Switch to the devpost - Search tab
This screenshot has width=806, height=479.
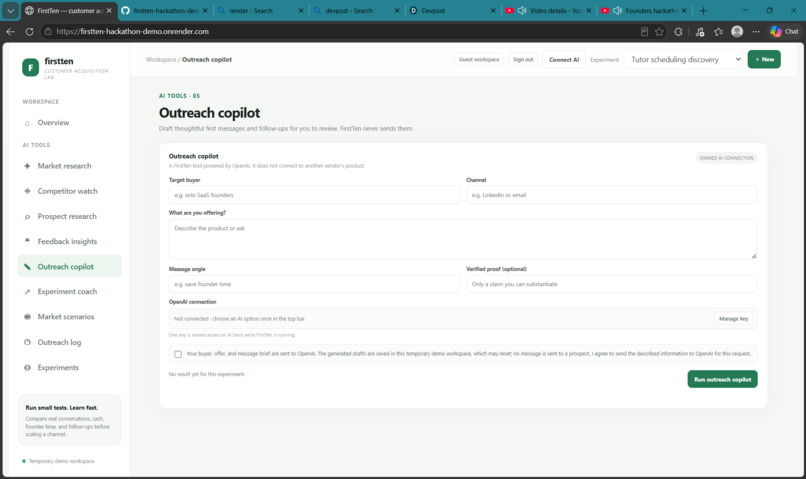[357, 10]
